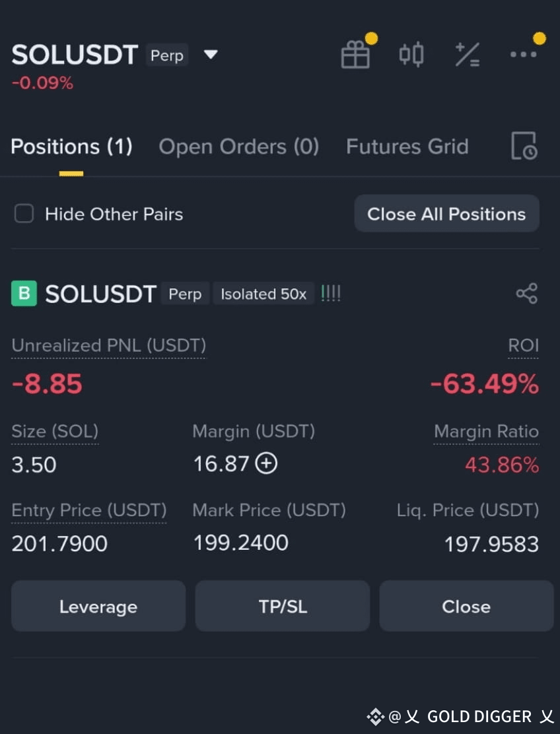560x734 pixels.
Task: Open the three-dot more options menu
Action: [x=523, y=54]
